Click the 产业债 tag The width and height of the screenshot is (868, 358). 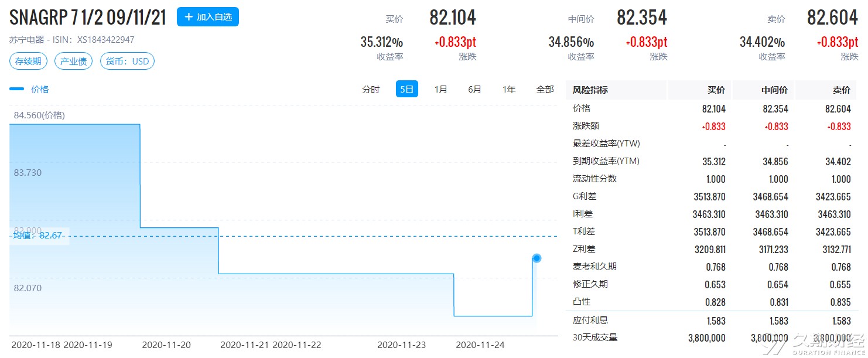pos(73,62)
